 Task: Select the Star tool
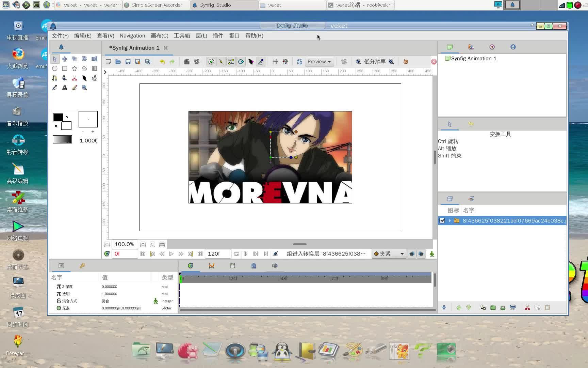click(x=75, y=68)
